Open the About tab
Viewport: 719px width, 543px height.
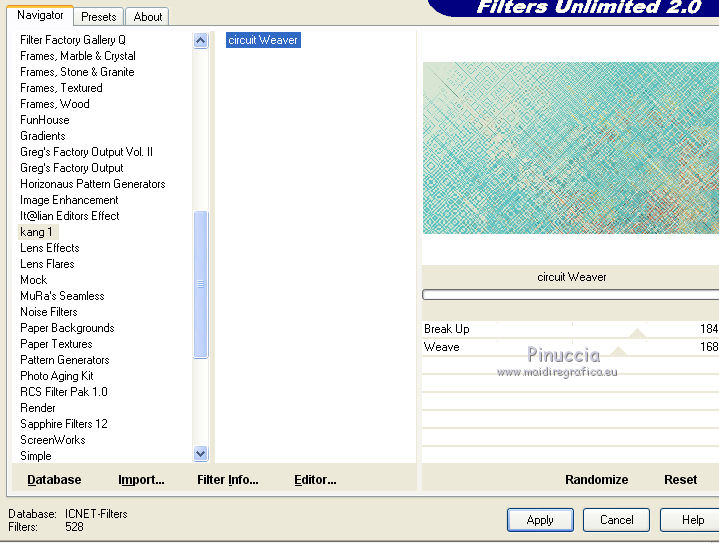click(x=147, y=17)
